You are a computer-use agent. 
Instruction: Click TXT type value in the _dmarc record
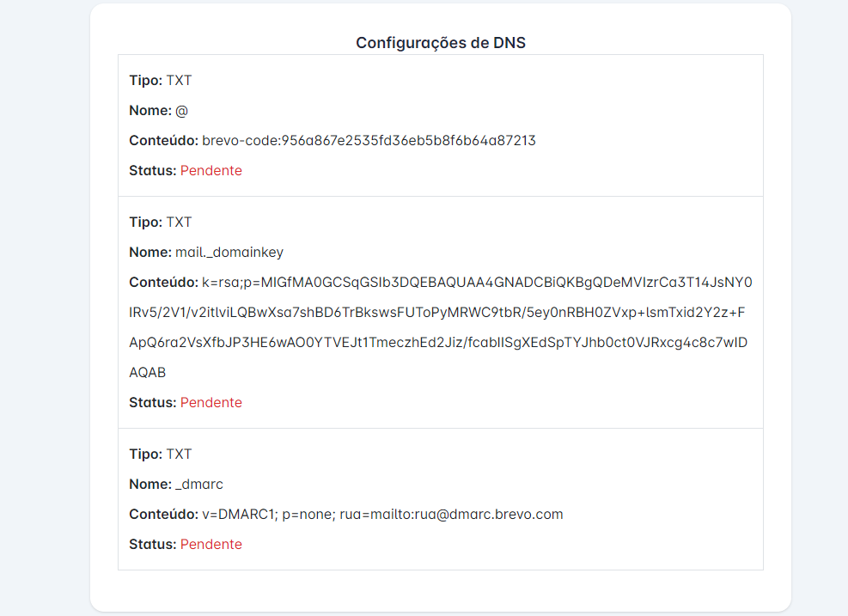tap(179, 454)
